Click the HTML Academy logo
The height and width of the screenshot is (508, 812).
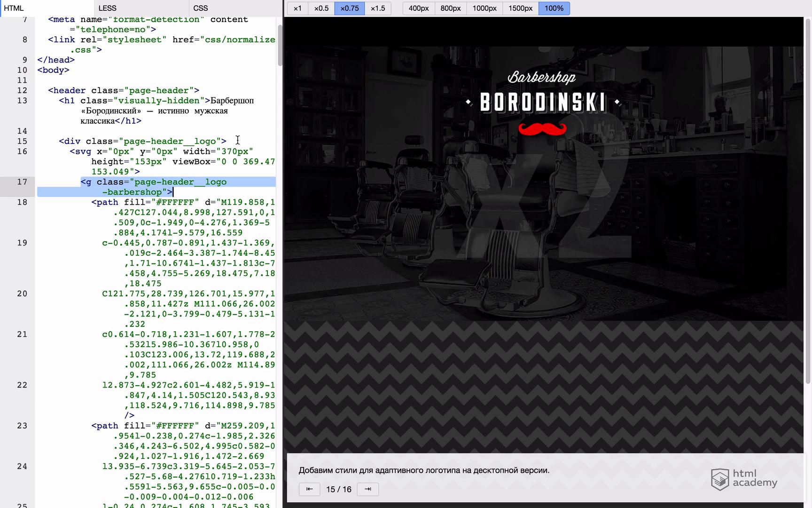click(x=744, y=479)
